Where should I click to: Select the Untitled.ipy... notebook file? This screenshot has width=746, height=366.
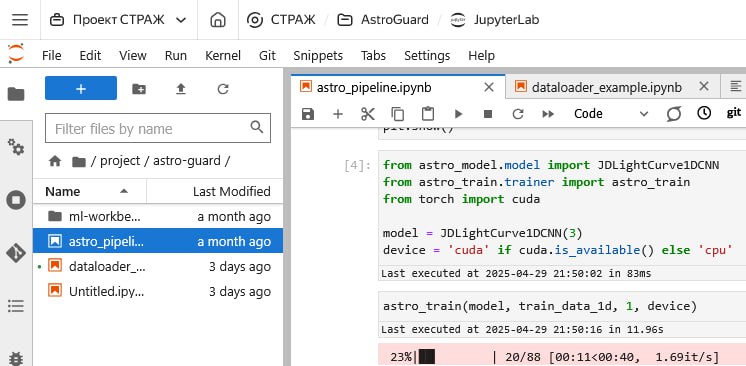click(x=158, y=291)
